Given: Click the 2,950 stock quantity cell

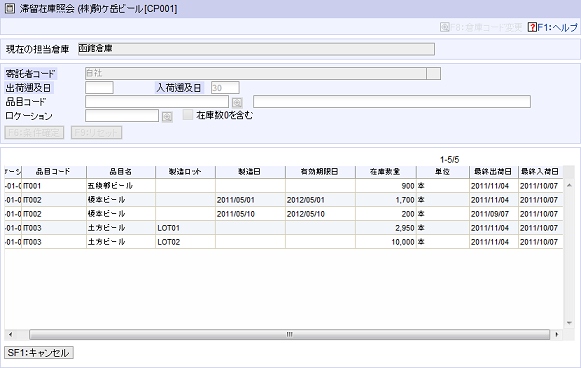Looking at the screenshot, I should [386, 228].
